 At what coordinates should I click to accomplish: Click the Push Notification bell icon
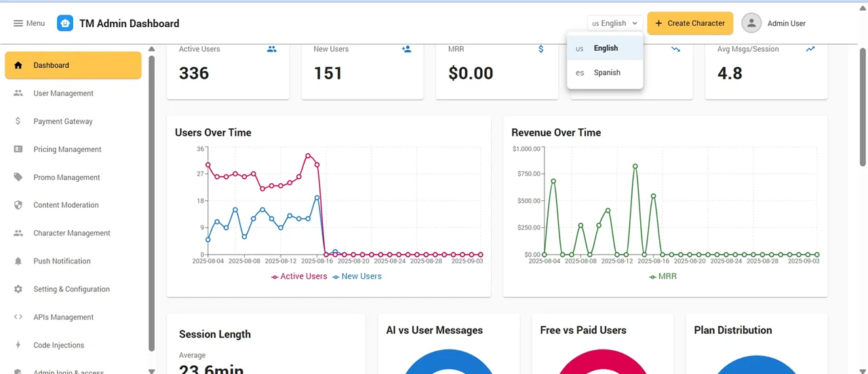tap(18, 261)
